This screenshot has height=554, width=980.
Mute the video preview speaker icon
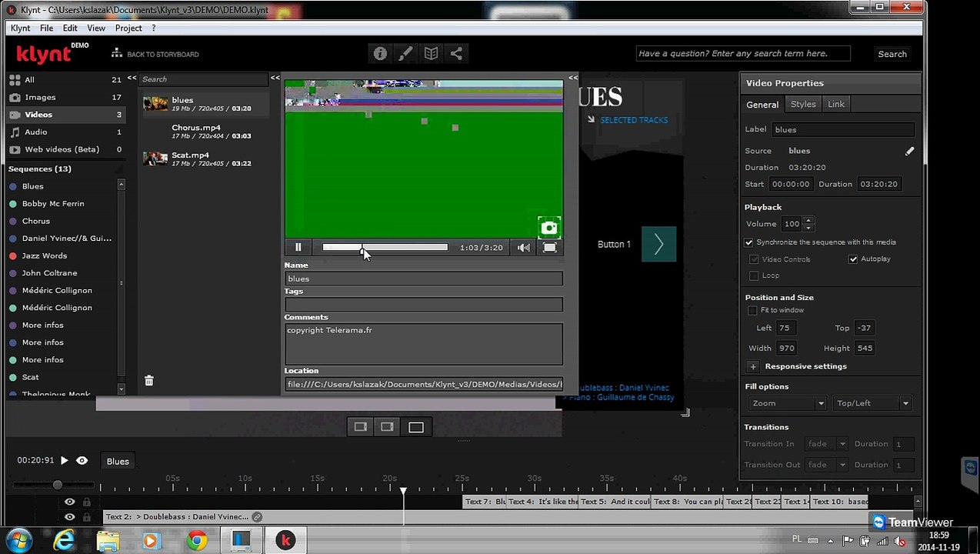click(x=524, y=247)
